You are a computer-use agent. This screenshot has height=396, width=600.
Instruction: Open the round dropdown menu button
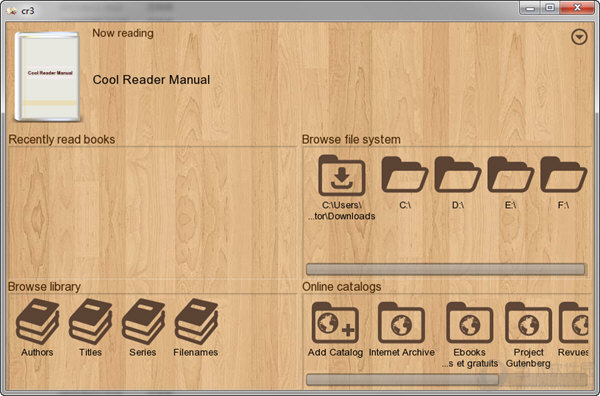point(579,37)
